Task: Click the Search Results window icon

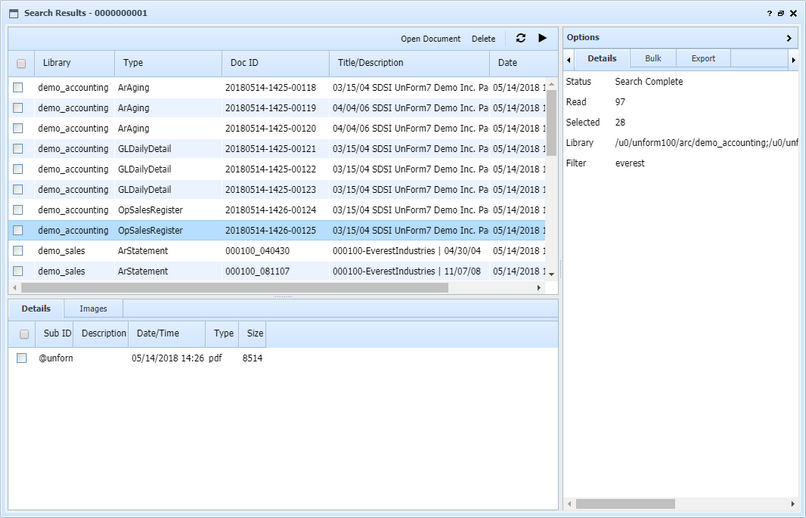Action: pyautogui.click(x=13, y=13)
